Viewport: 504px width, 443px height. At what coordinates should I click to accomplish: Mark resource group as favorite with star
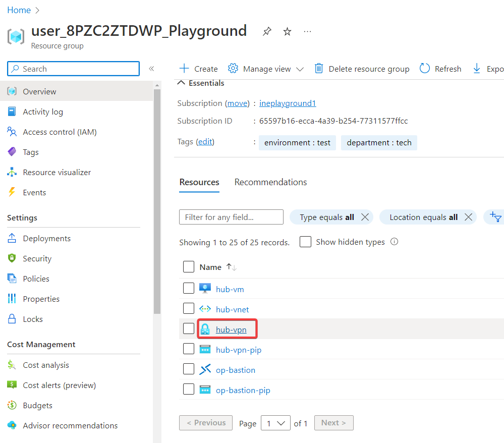pyautogui.click(x=287, y=32)
